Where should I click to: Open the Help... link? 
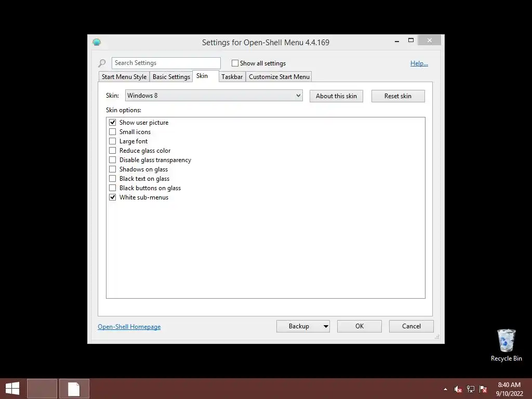pos(419,63)
